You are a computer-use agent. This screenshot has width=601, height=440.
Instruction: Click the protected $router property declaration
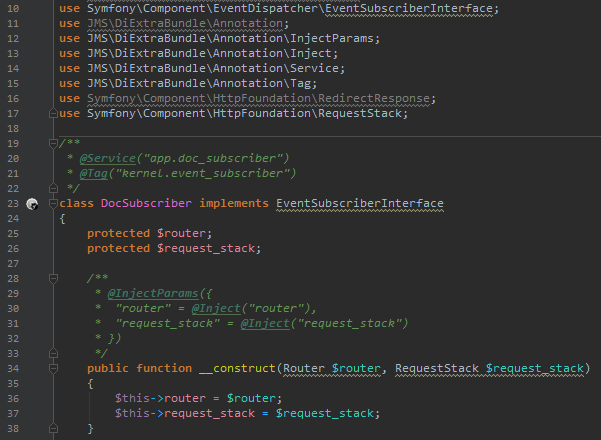(149, 233)
